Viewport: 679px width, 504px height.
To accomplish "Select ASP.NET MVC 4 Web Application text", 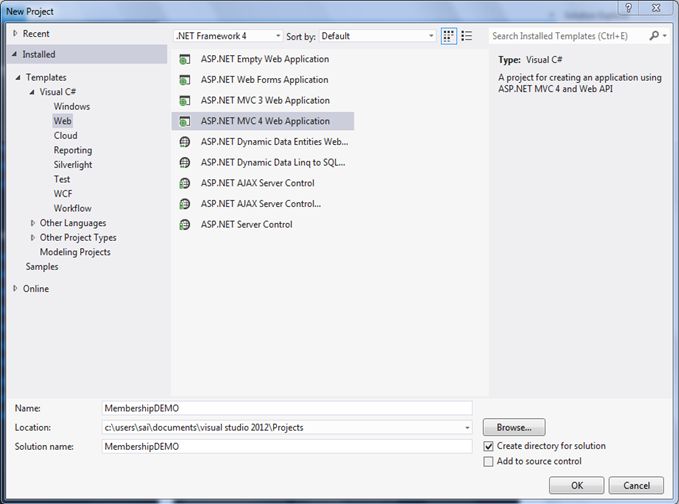I will click(x=265, y=121).
